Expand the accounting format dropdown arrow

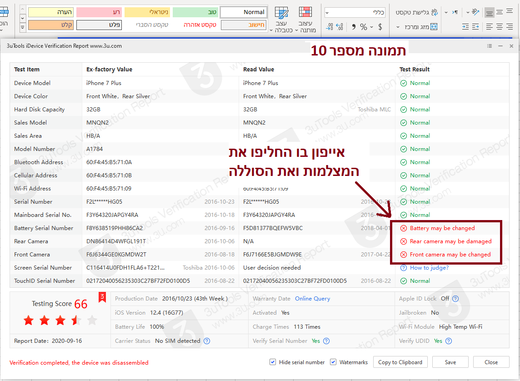click(371, 27)
